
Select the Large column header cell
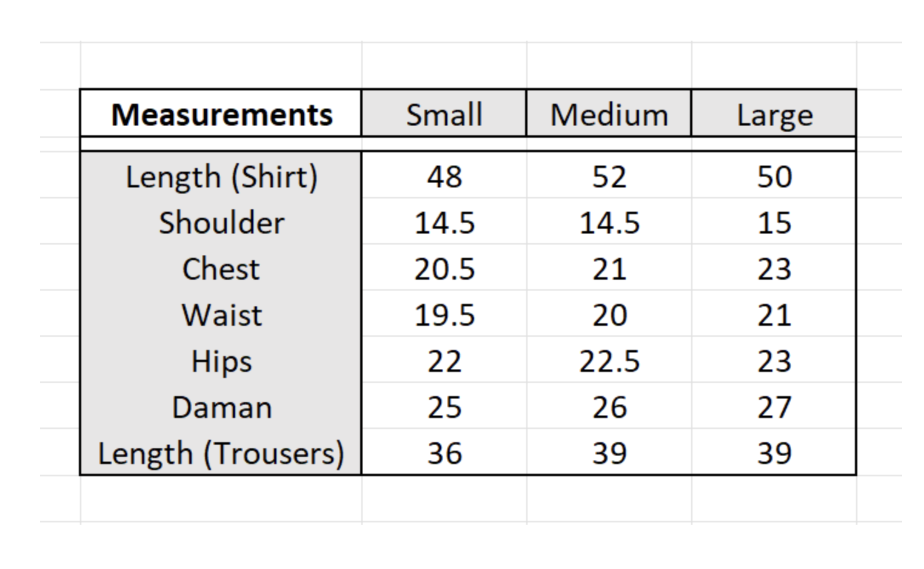click(774, 115)
